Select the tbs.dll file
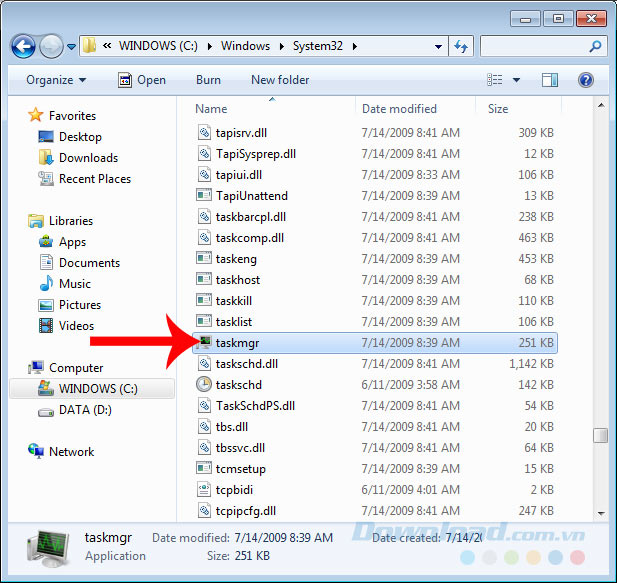Image resolution: width=617 pixels, height=583 pixels. tap(232, 427)
